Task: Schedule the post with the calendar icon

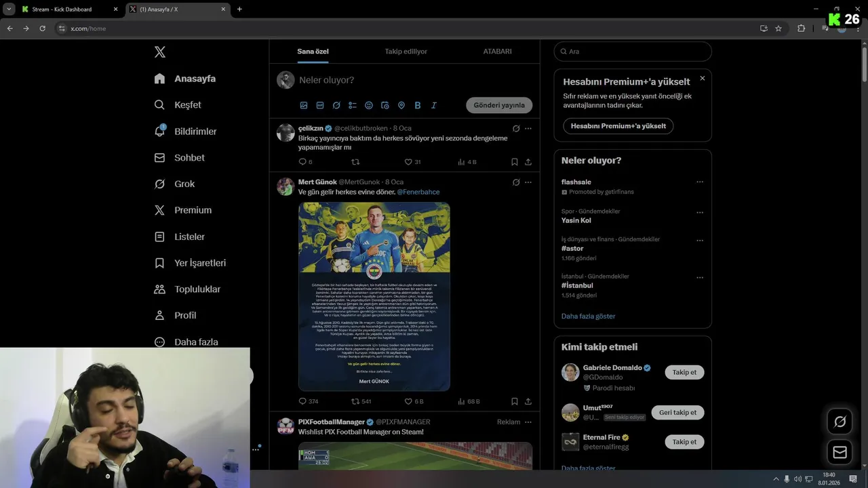Action: pyautogui.click(x=385, y=106)
